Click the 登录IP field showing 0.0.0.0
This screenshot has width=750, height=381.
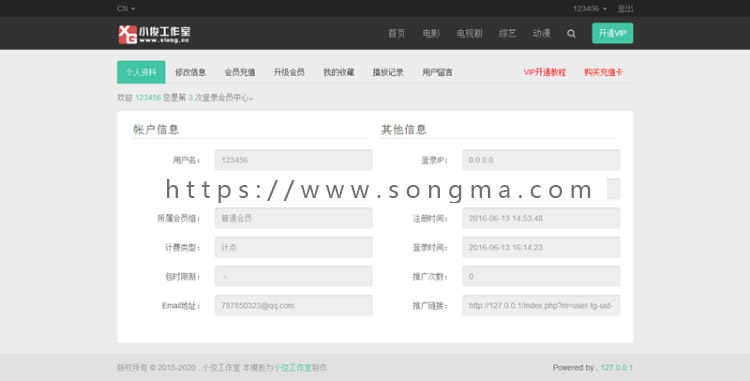tap(541, 160)
